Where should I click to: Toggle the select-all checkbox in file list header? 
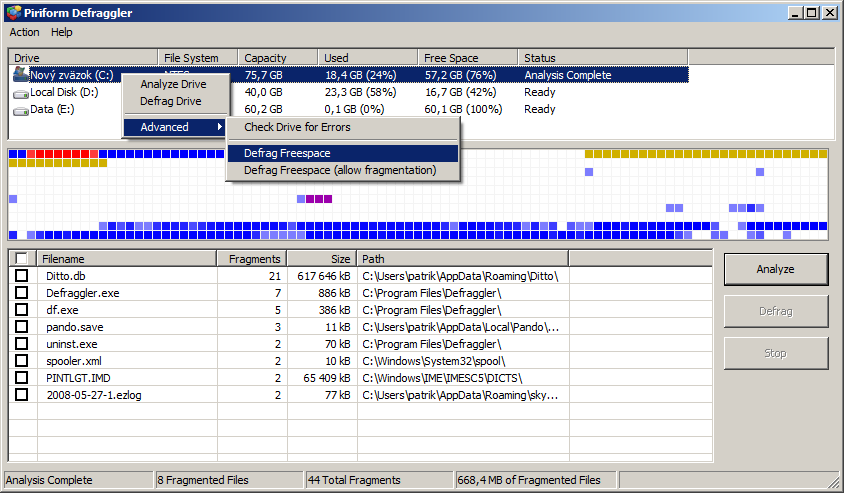click(x=22, y=259)
